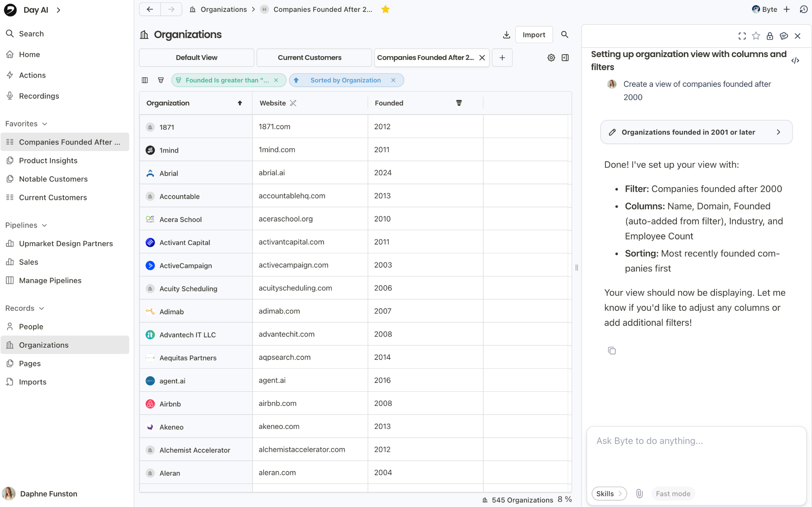
Task: Toggle Fast mode in chat input
Action: pyautogui.click(x=673, y=494)
